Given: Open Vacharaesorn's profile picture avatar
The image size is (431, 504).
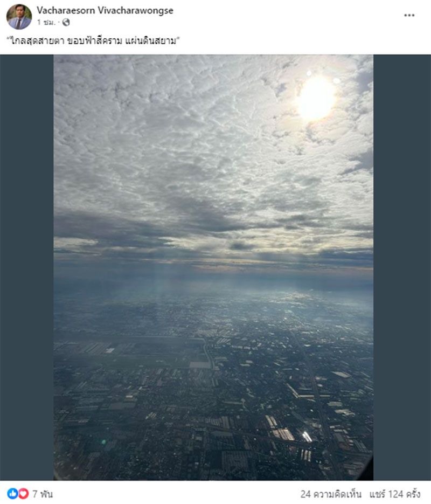Looking at the screenshot, I should (x=19, y=17).
